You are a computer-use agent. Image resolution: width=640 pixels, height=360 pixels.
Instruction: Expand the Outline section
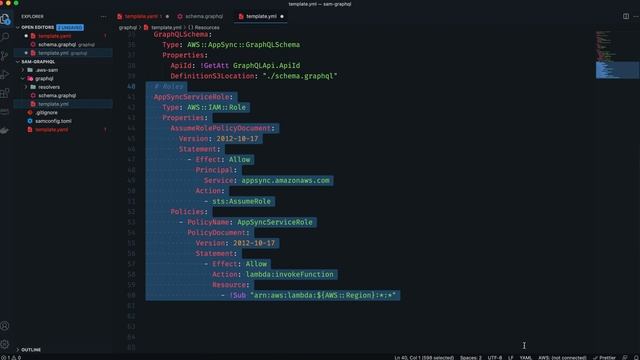tap(31, 350)
